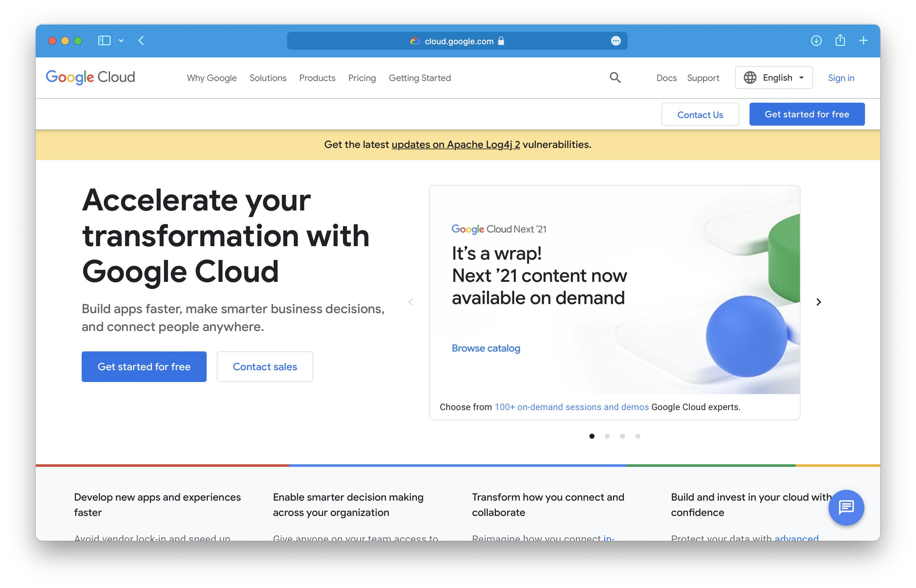Viewport: 916px width, 588px height.
Task: Minimize the Safari window
Action: (x=65, y=40)
